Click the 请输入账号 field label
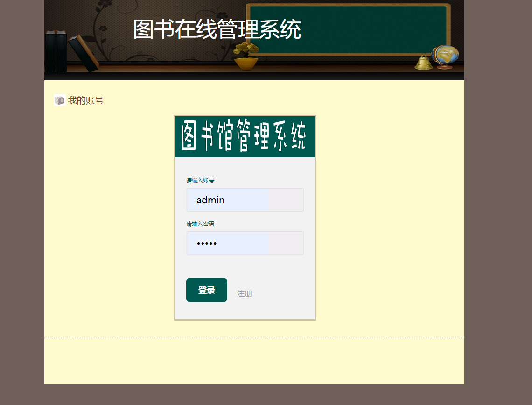Screen dimensions: 532x405 tap(201, 180)
